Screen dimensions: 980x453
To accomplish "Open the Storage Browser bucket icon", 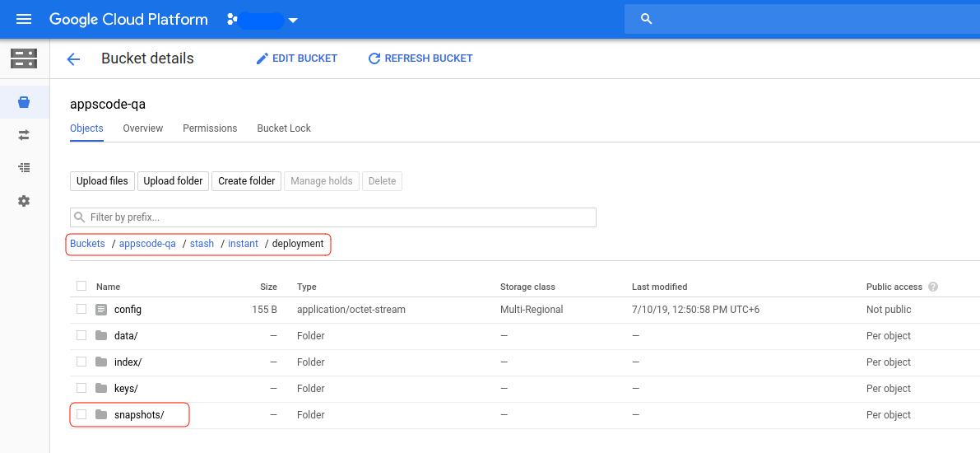I will pyautogui.click(x=24, y=102).
